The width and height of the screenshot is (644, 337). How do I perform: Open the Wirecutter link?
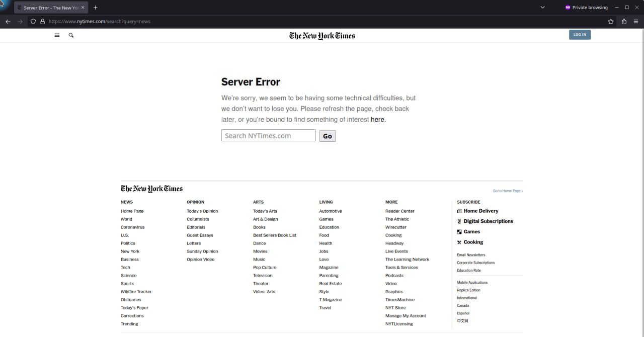click(396, 227)
